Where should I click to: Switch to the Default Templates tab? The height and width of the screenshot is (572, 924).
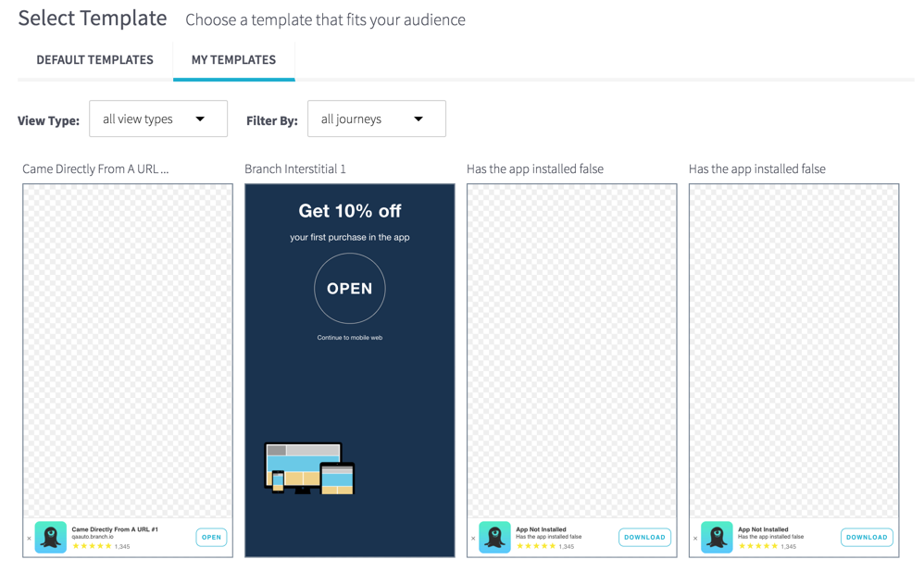94,60
